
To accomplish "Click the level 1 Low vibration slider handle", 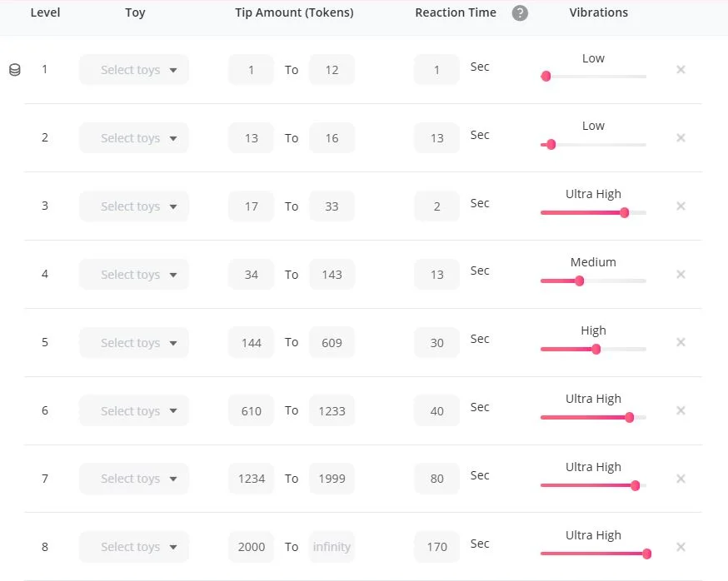I will 546,77.
